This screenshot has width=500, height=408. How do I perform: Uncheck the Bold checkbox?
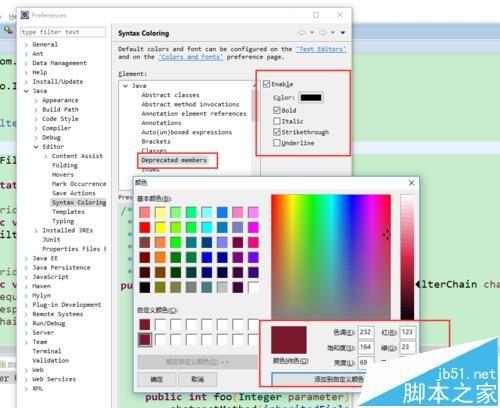(x=277, y=110)
